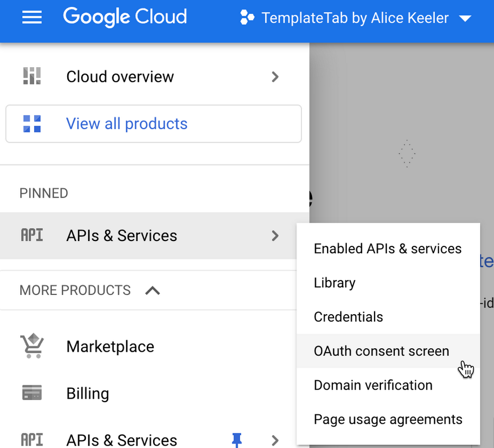This screenshot has height=448, width=494.
Task: Open the Marketplace product link
Action: coord(110,346)
